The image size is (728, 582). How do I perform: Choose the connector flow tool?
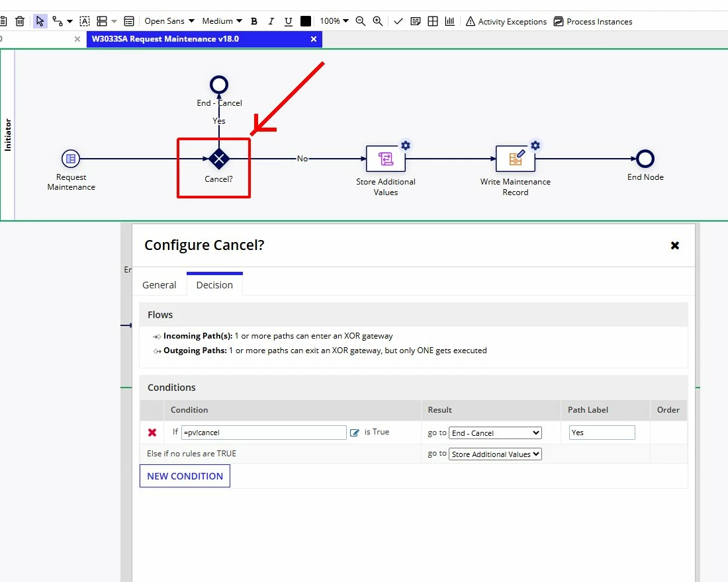click(x=58, y=21)
